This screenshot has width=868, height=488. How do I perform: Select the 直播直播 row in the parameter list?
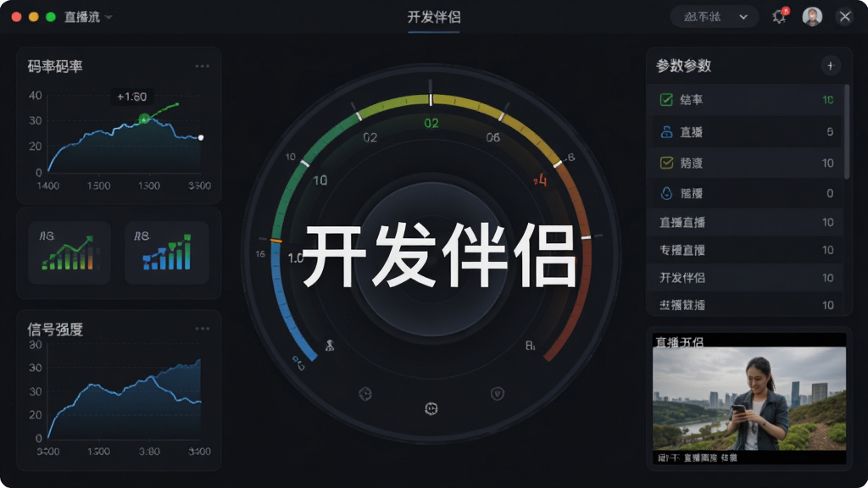tap(747, 223)
